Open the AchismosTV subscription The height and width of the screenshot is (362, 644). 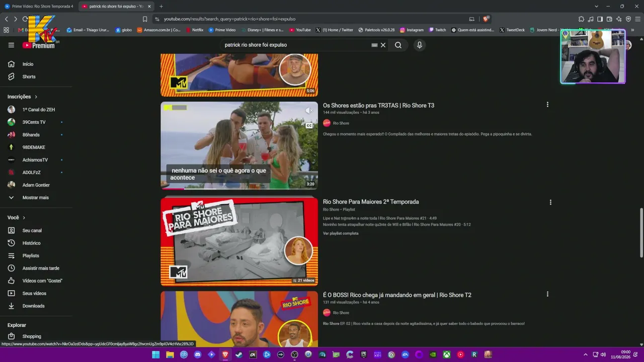pos(36,160)
